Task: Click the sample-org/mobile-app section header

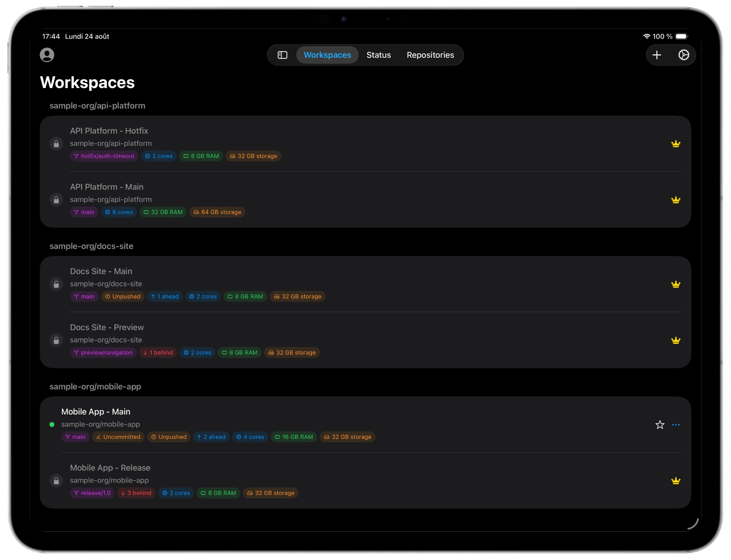Action: point(95,387)
